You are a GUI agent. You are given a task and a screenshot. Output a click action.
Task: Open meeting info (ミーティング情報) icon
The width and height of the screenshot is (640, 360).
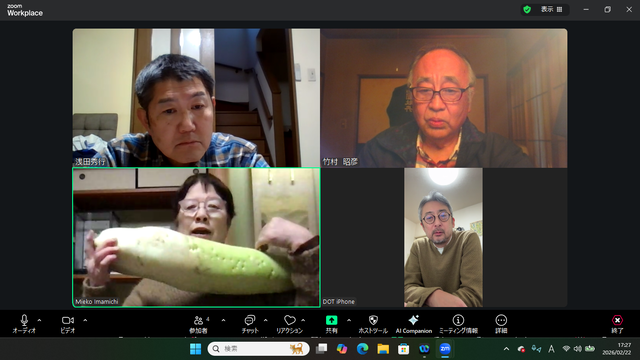458,320
